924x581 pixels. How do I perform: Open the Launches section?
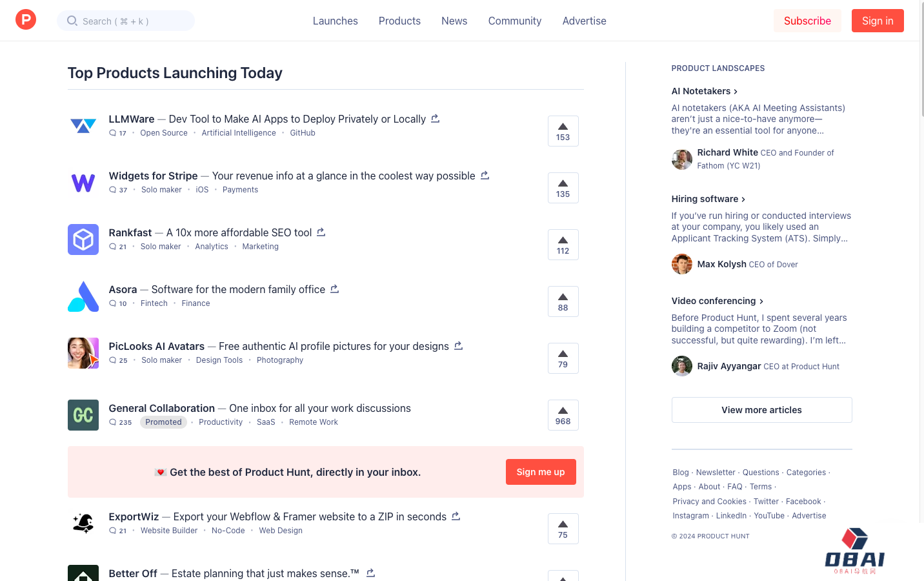point(335,21)
